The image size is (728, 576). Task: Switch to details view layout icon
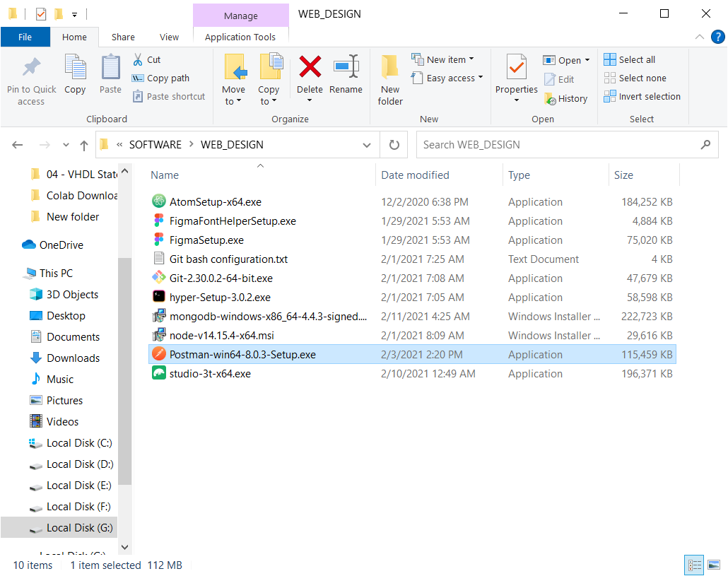click(x=695, y=565)
